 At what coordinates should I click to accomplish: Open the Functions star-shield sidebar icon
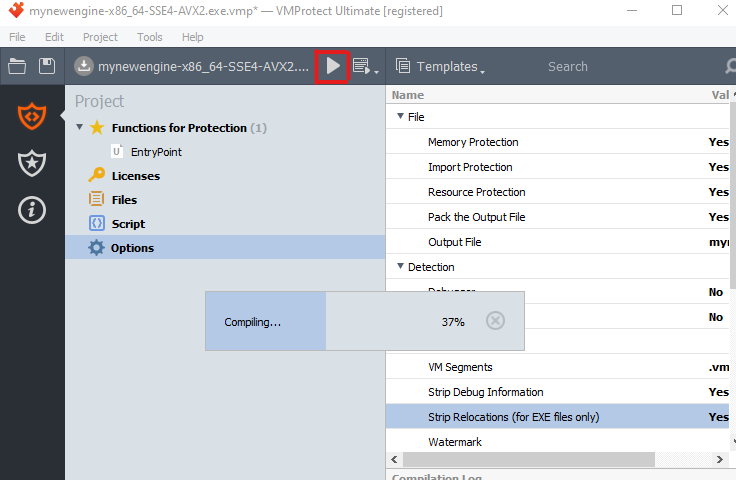[32, 163]
